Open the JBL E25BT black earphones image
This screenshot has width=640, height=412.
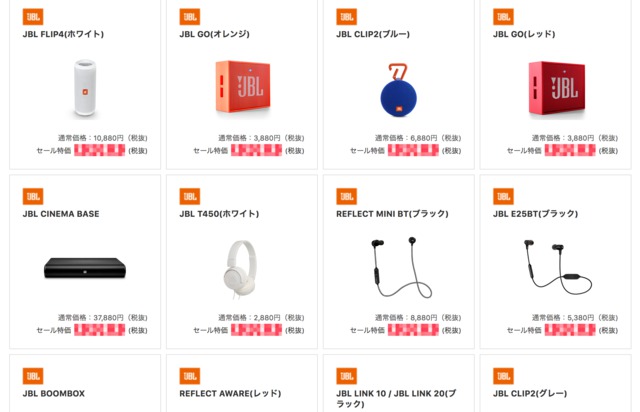558,267
